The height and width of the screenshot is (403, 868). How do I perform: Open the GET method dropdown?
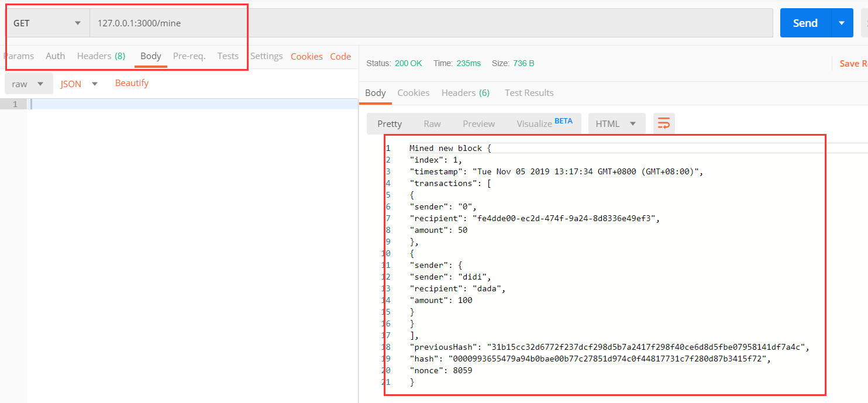pyautogui.click(x=47, y=23)
